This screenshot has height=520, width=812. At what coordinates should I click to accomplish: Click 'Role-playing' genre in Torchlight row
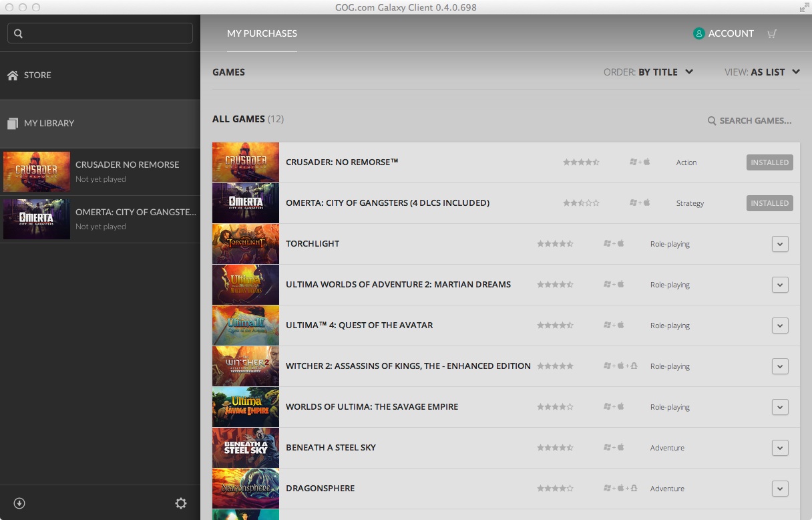pos(670,244)
